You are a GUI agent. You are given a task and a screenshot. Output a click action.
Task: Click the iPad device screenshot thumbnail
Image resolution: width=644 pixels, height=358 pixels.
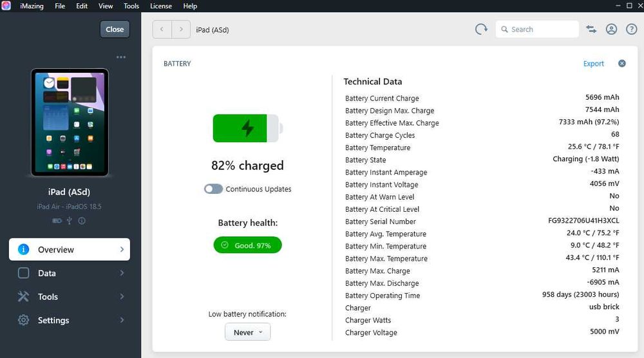(x=70, y=122)
